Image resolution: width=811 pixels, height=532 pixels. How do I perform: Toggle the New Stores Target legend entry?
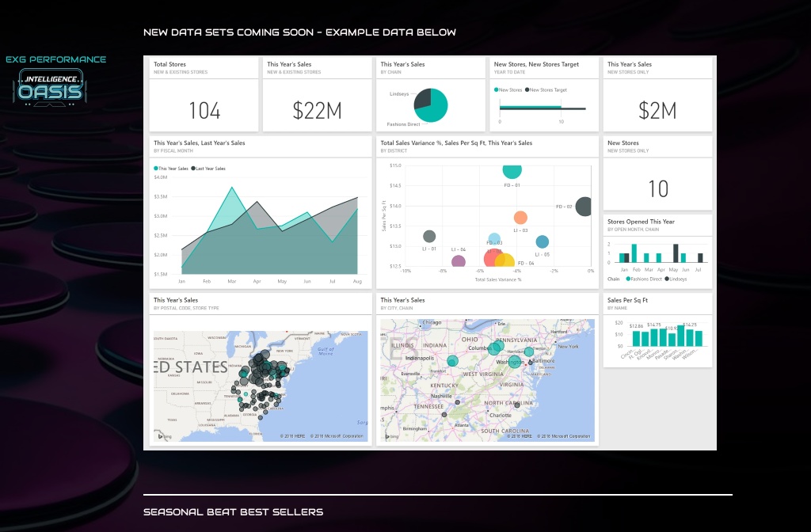pos(546,90)
